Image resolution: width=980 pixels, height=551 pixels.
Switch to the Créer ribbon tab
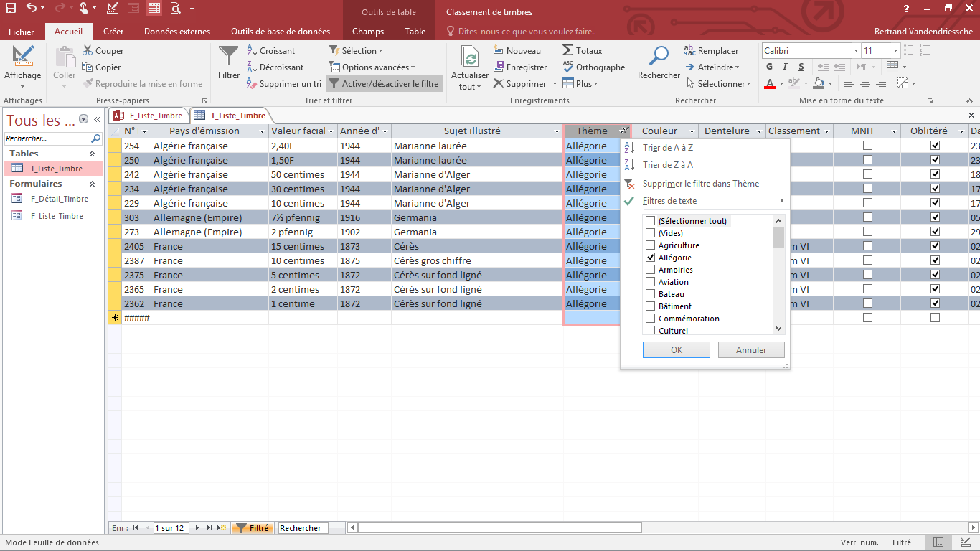[x=113, y=32]
